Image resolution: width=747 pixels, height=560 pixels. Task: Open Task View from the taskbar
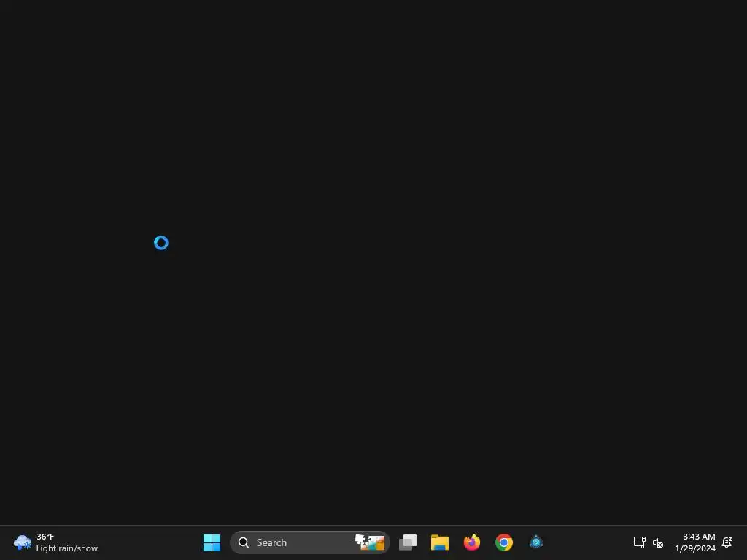click(x=408, y=542)
